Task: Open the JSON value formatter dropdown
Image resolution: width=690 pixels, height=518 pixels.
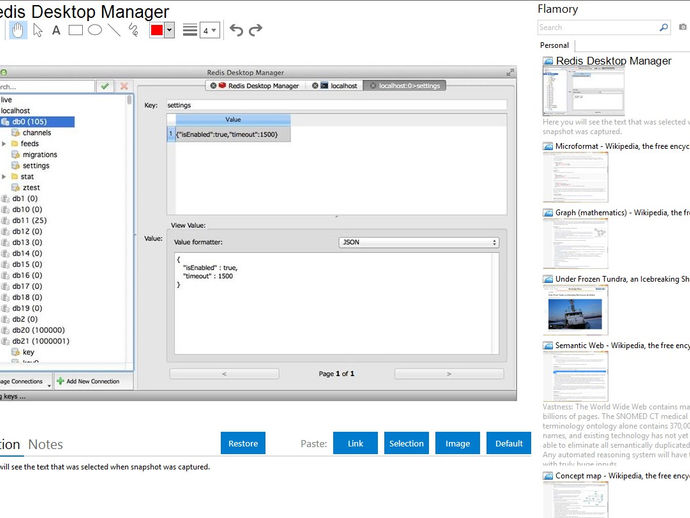Action: tap(418, 242)
